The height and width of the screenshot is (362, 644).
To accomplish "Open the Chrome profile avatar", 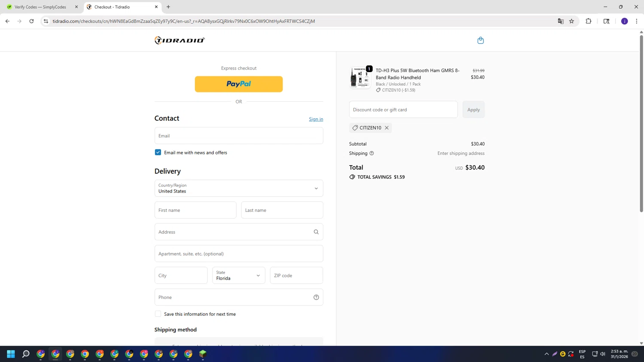I will (625, 21).
